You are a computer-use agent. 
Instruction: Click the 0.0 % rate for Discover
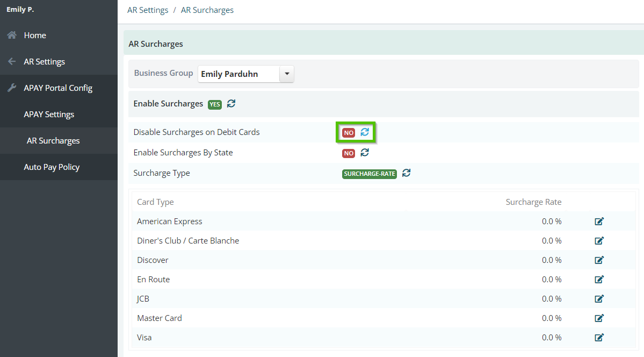point(552,260)
